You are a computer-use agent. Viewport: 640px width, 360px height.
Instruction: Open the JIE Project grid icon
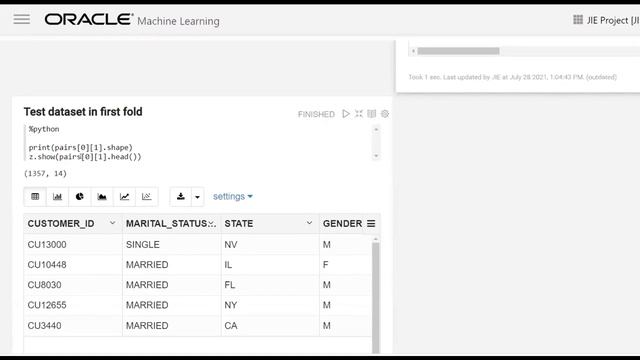click(x=578, y=20)
